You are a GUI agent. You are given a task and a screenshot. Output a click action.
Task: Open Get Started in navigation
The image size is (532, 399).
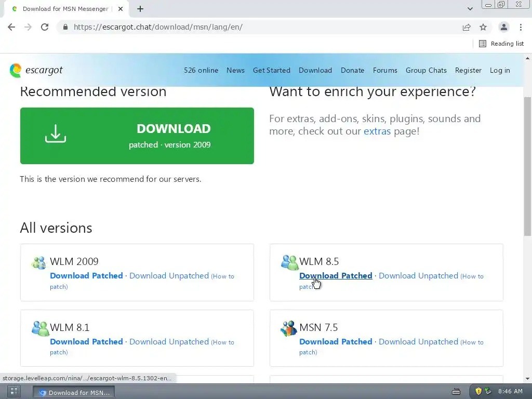(271, 70)
